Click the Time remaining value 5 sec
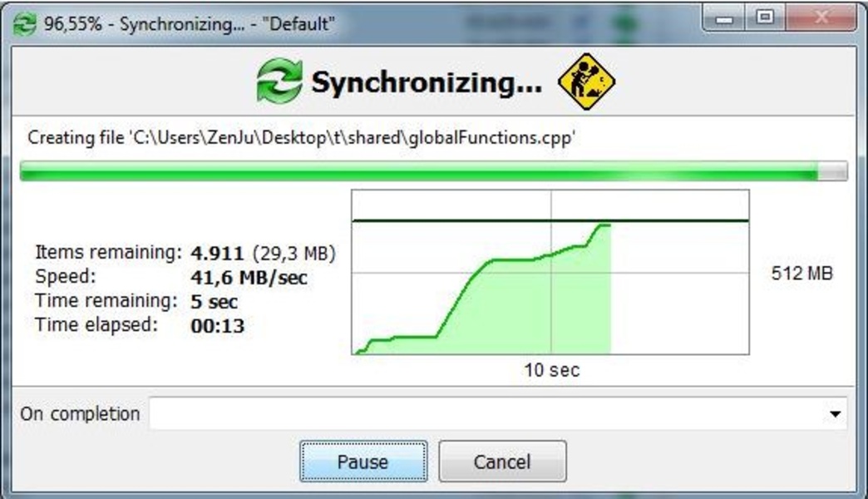Viewport: 868px width, 499px height. click(x=215, y=302)
